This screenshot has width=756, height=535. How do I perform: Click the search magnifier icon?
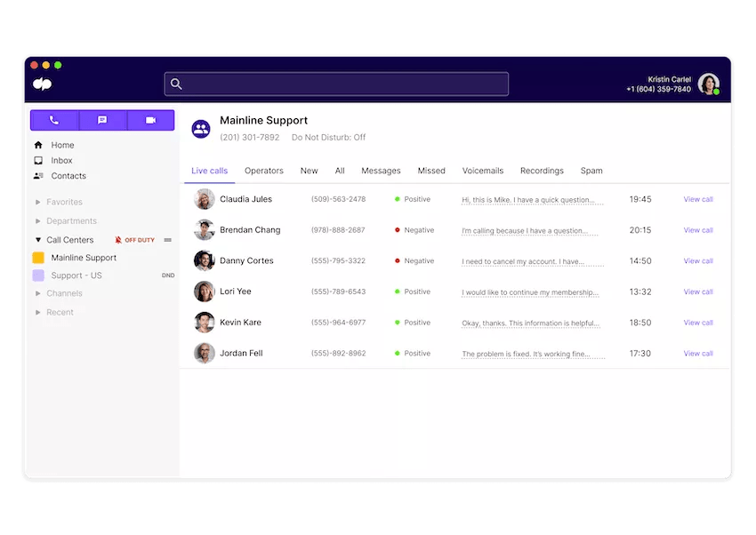point(176,84)
